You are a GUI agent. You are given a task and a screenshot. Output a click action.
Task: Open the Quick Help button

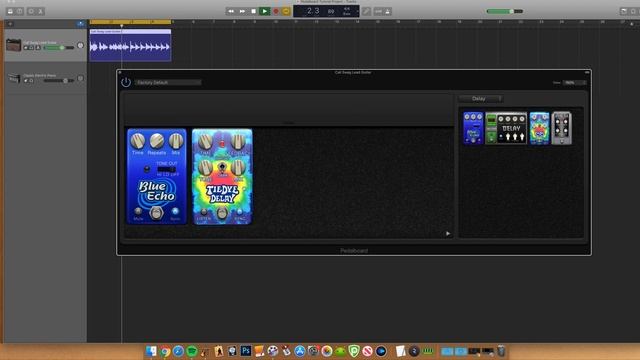[x=20, y=11]
